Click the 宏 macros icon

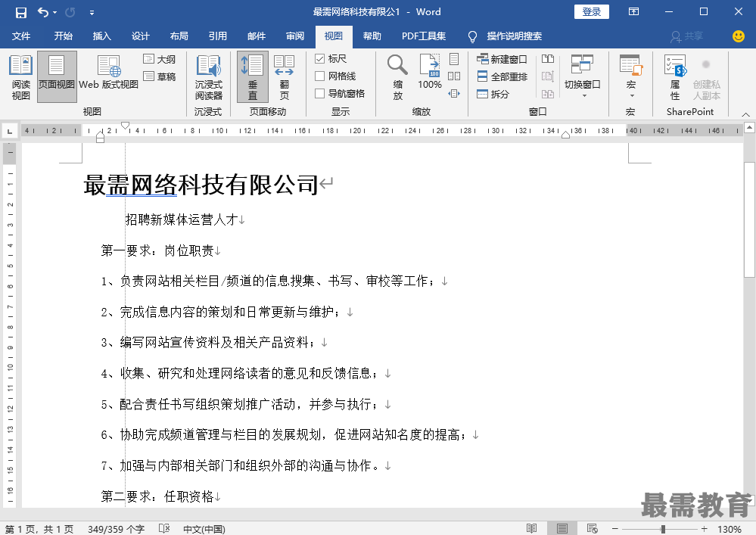tap(631, 66)
